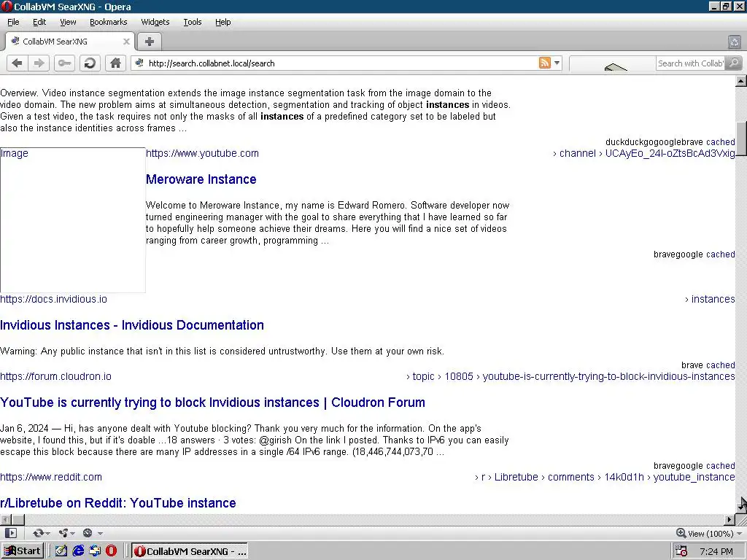Viewport: 747px width, 560px height.
Task: Open the https://www.reddit.com URL link
Action: click(51, 477)
